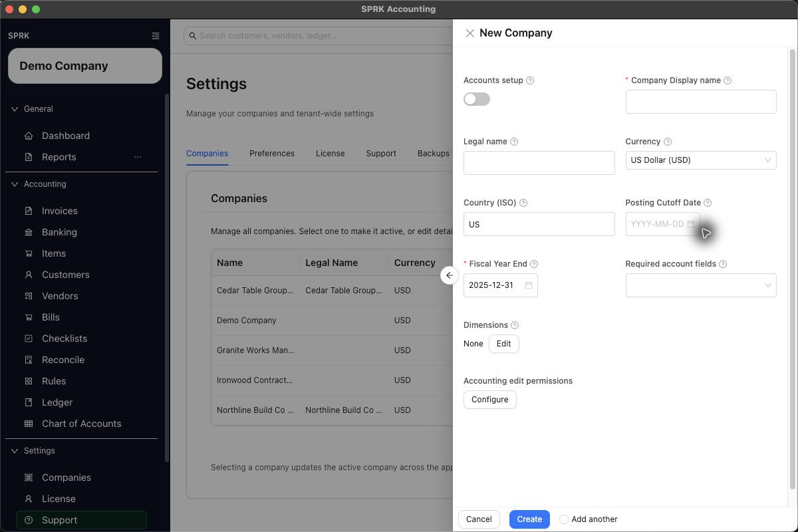Open the Reports more options ellipsis
Screen dimensions: 798x532
click(x=138, y=157)
